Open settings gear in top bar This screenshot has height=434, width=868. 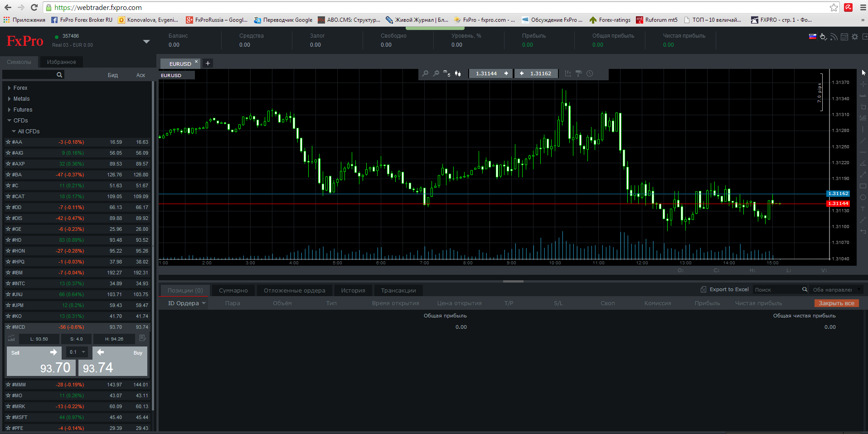(x=855, y=37)
